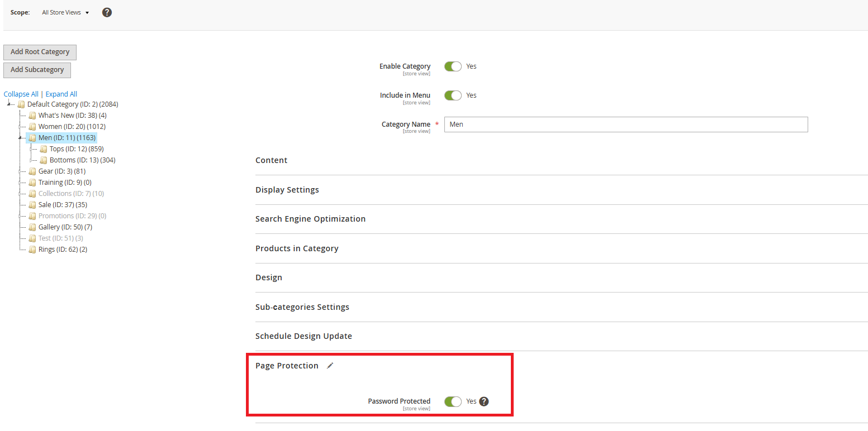Select Tops subcategory in the tree

pyautogui.click(x=76, y=149)
